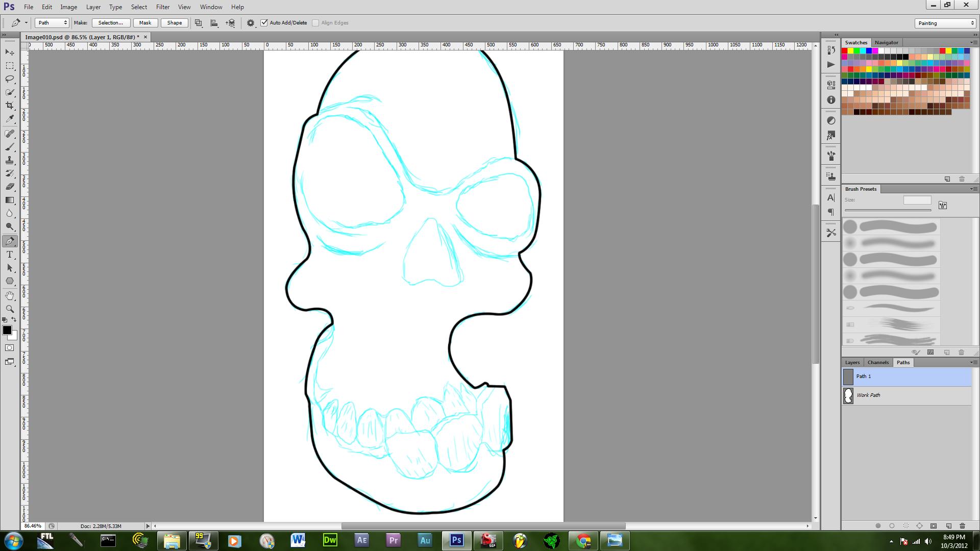Click the Selection... button
This screenshot has height=551, width=980.
[x=110, y=23]
